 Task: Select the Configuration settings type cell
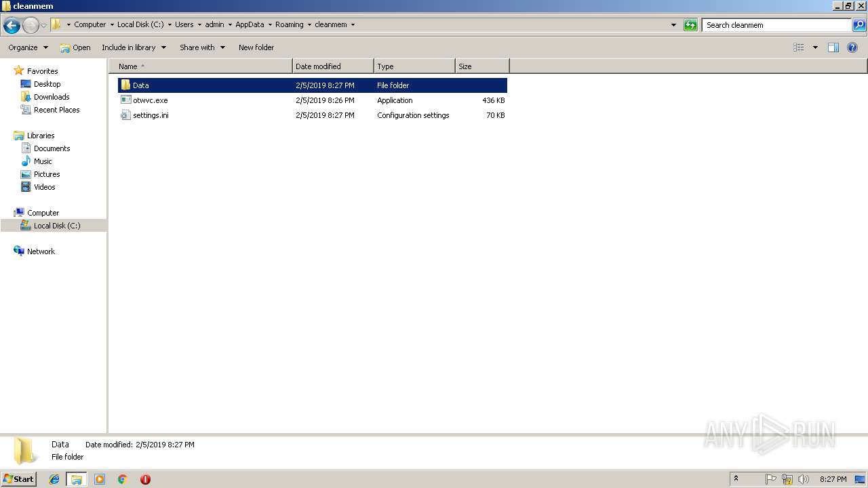(413, 115)
